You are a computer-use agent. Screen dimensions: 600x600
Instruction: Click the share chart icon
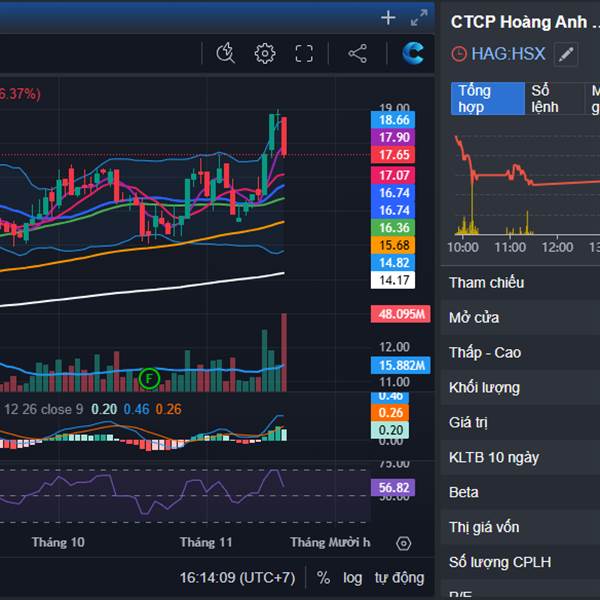pyautogui.click(x=358, y=53)
